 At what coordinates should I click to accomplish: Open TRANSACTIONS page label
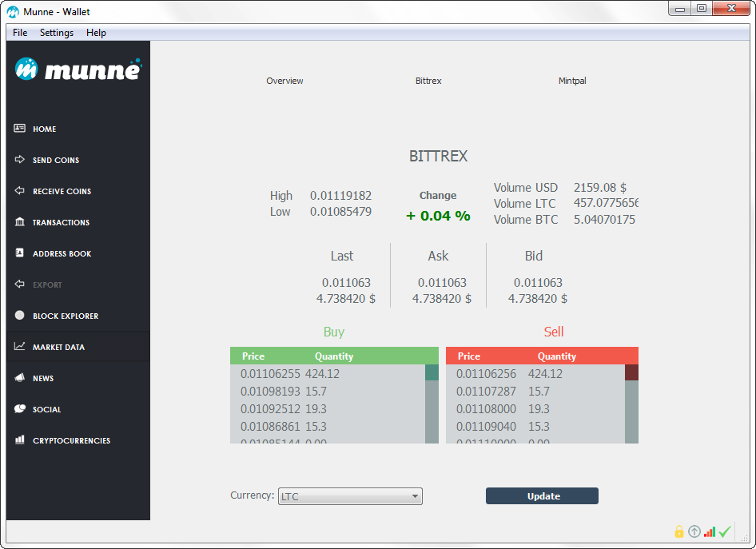point(62,223)
